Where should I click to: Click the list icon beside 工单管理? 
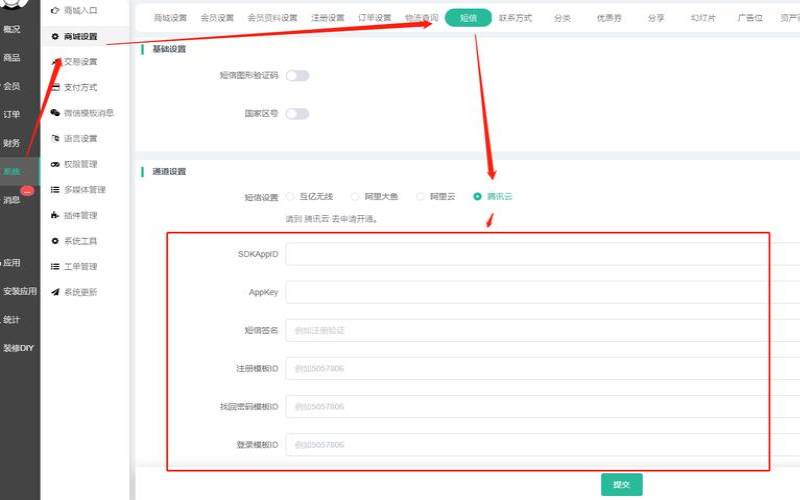[55, 266]
